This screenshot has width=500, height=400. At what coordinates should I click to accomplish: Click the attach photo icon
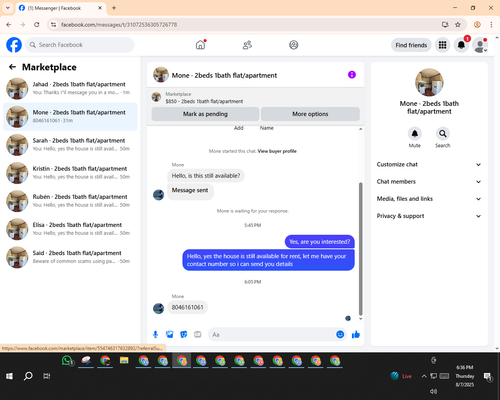[x=170, y=334]
